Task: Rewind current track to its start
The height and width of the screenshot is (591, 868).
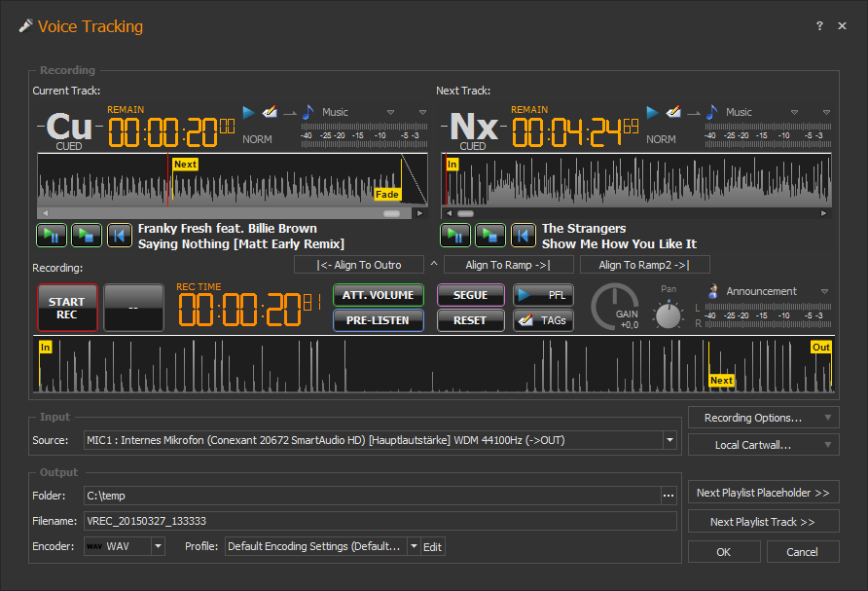Action: tap(119, 235)
